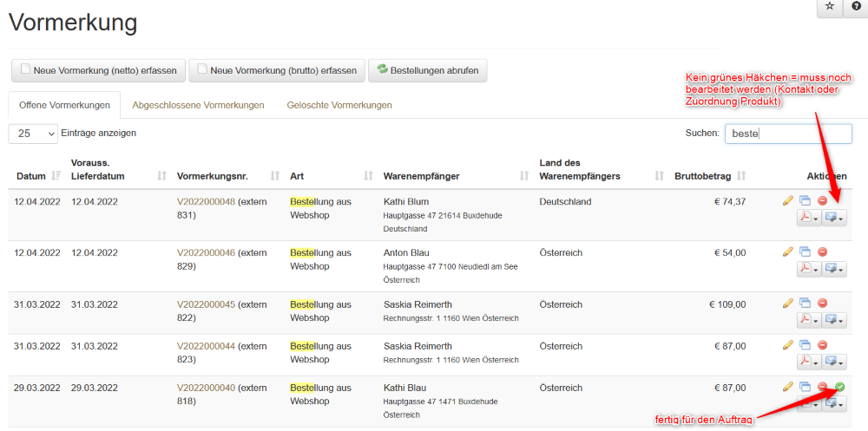Screen dimensions: 868x431
Task: Edit order V2022000048 with the pencil icon
Action: (x=788, y=201)
